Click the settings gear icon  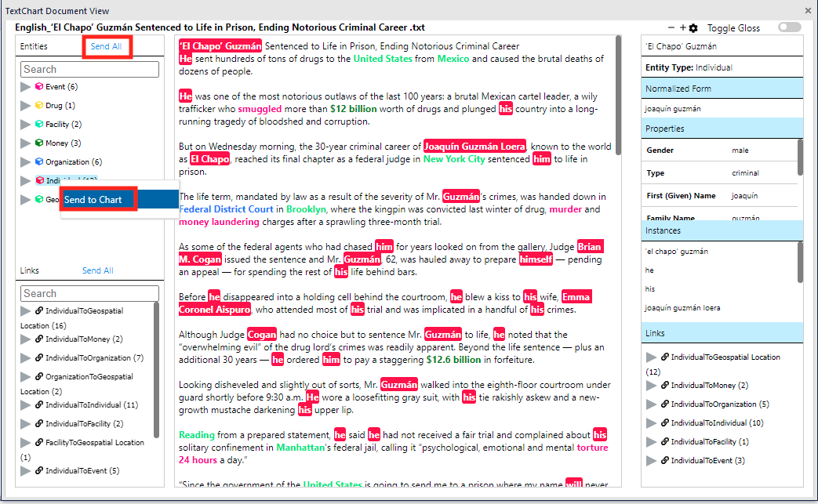click(x=693, y=28)
